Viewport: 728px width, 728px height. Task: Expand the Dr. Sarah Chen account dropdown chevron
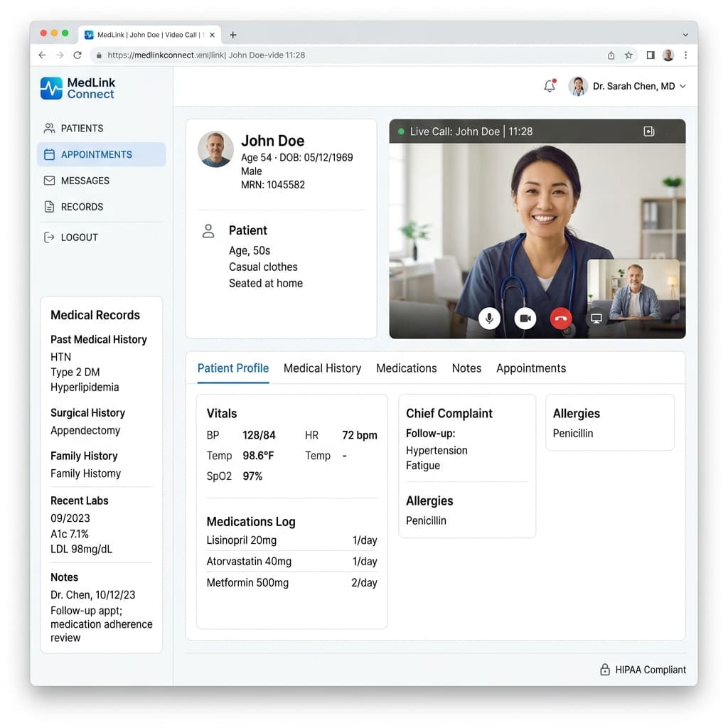[683, 86]
